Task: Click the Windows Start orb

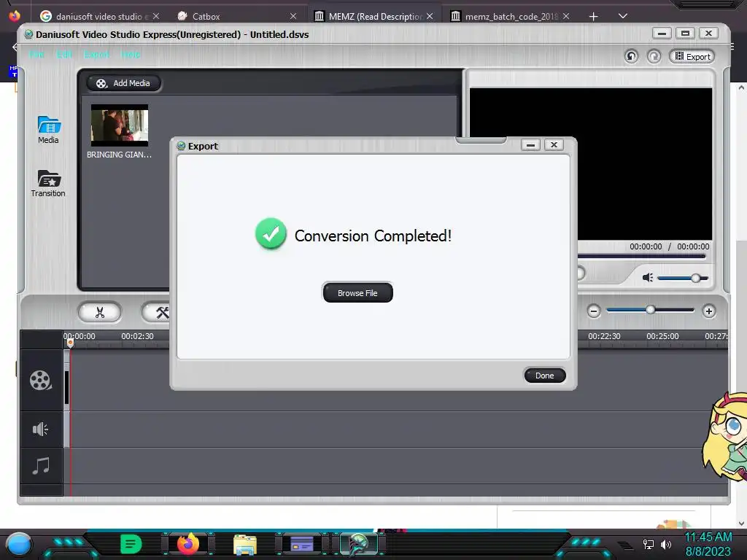Action: point(19,544)
